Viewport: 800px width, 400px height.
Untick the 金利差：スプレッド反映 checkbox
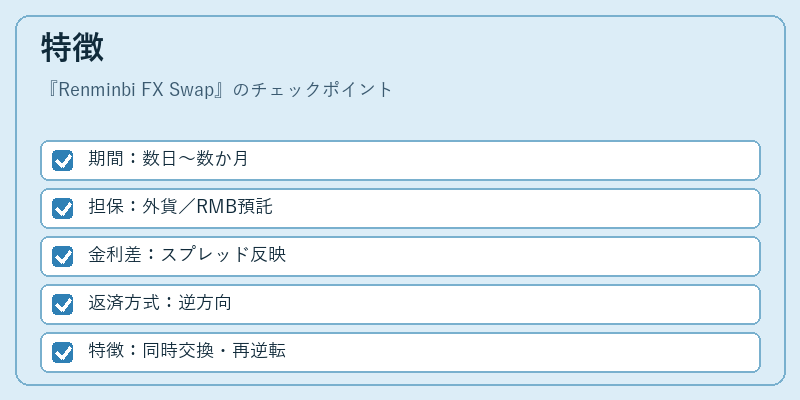pyautogui.click(x=62, y=256)
